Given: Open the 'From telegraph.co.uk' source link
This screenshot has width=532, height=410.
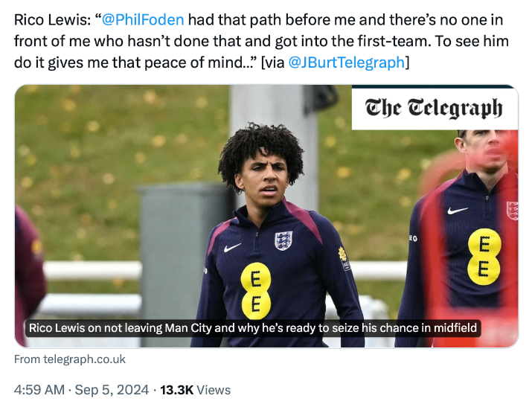Looking at the screenshot, I should (x=70, y=359).
